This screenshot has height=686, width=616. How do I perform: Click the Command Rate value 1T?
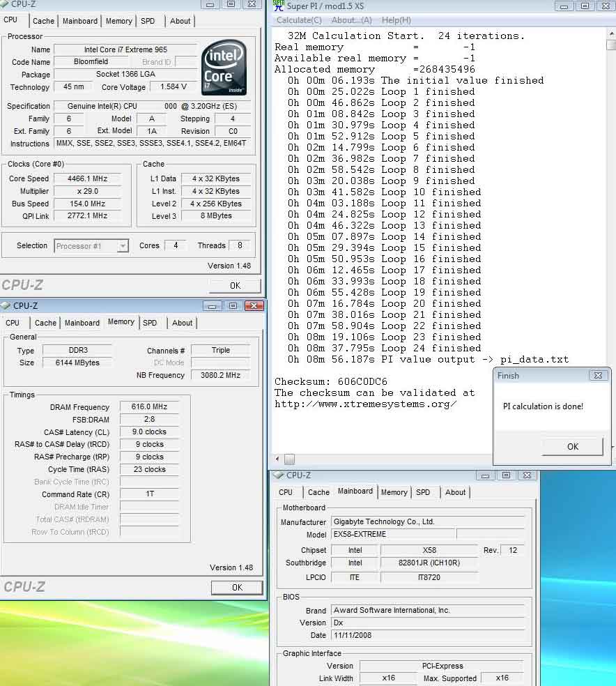click(150, 494)
